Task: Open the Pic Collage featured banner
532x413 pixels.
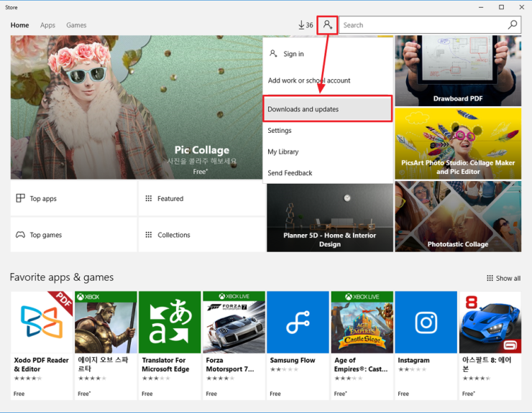Action: tap(137, 107)
